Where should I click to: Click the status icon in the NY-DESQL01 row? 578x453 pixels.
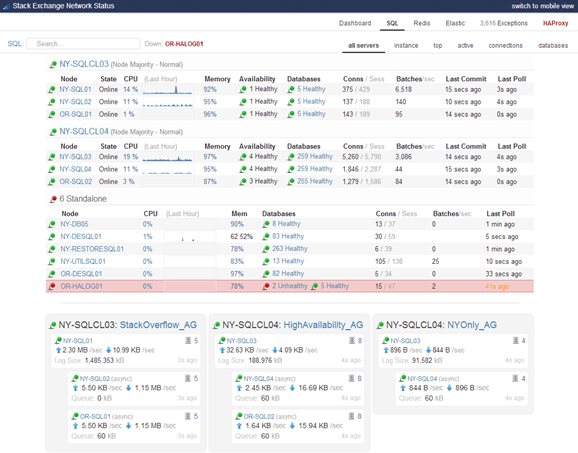tap(52, 237)
